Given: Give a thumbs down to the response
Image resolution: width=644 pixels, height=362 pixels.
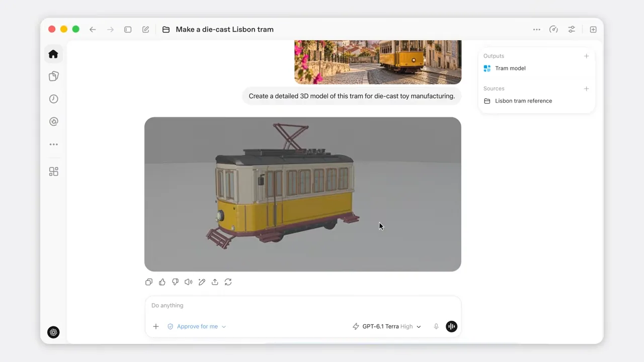Looking at the screenshot, I should (x=175, y=282).
